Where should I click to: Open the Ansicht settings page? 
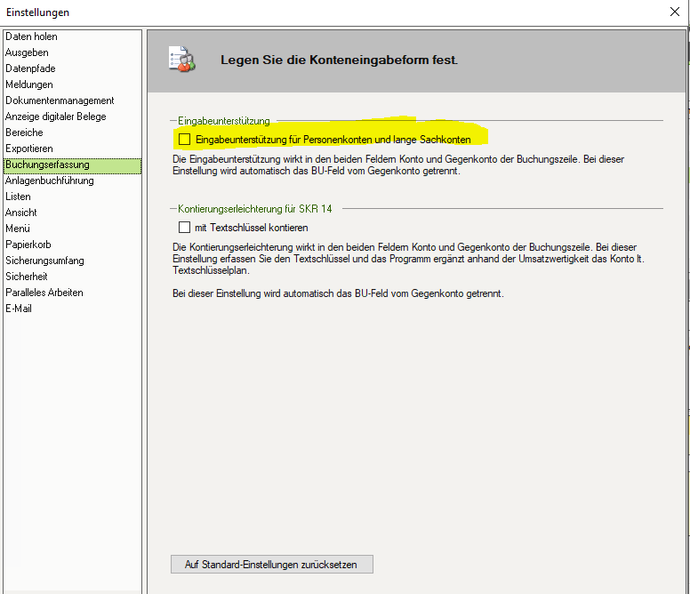(x=21, y=213)
